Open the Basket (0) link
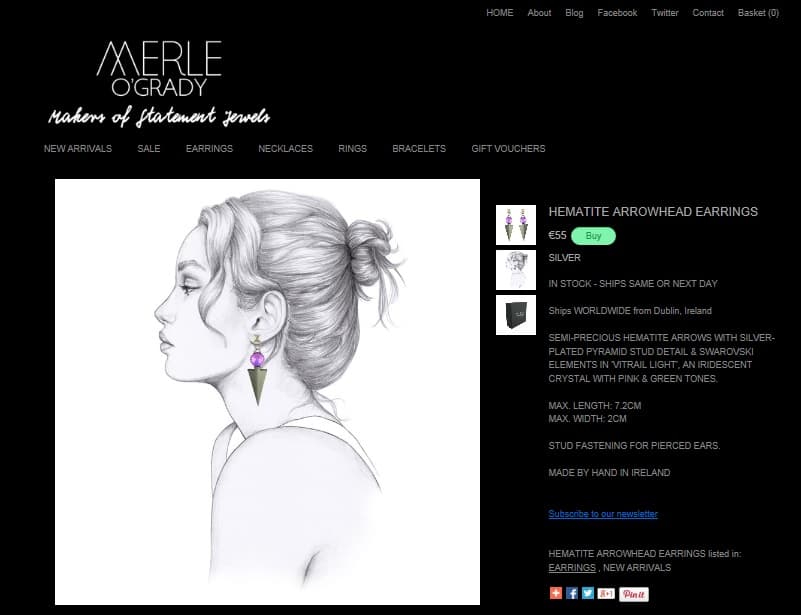The width and height of the screenshot is (801, 615). (758, 13)
